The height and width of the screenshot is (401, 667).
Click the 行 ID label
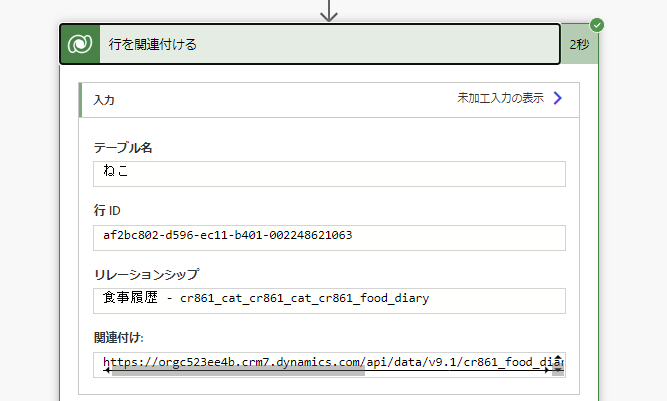tap(108, 211)
